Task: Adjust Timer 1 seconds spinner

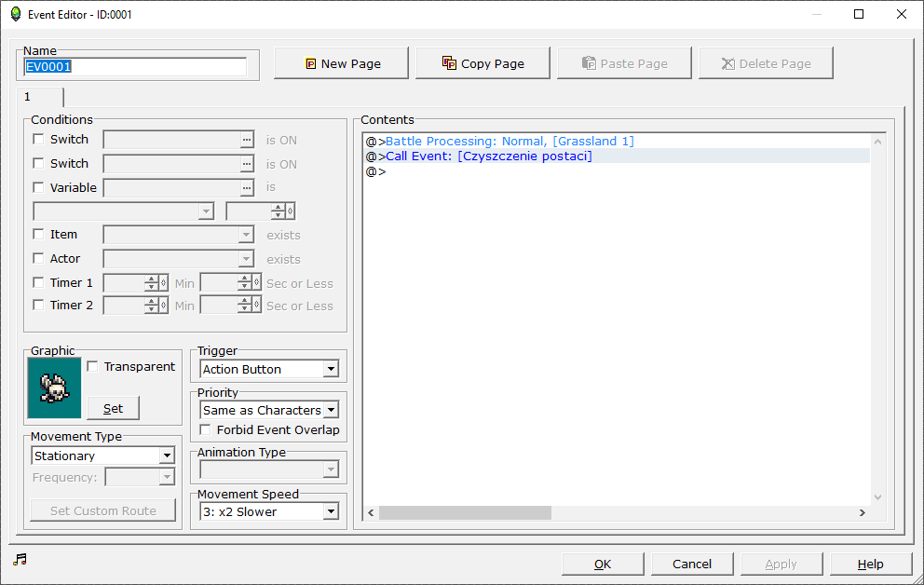Action: click(245, 283)
